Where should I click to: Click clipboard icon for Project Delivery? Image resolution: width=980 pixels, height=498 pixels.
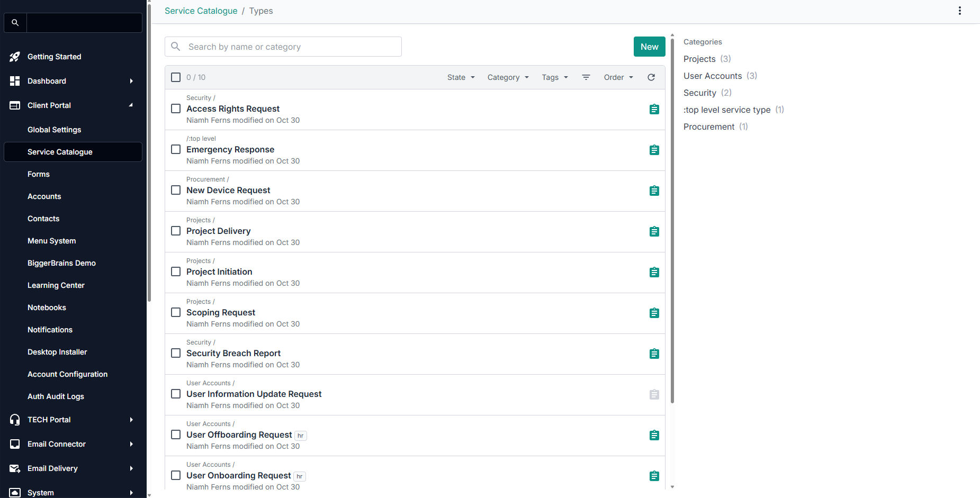[x=654, y=231]
